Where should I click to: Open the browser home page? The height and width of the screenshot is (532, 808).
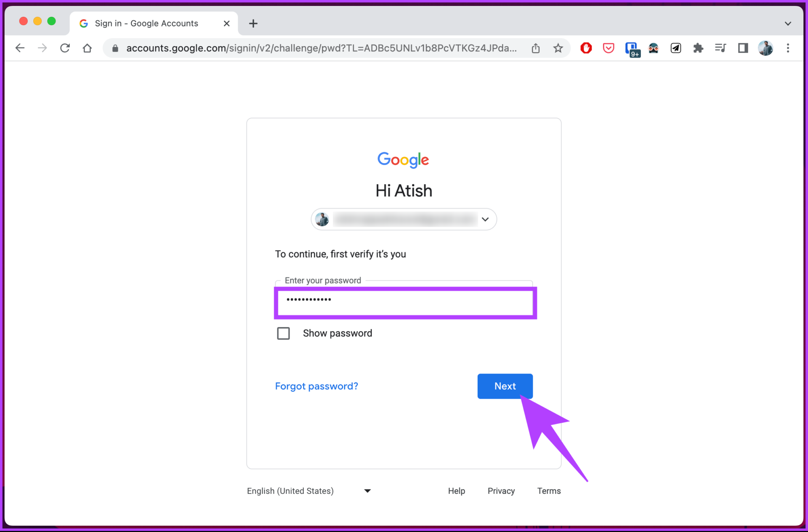click(x=87, y=48)
